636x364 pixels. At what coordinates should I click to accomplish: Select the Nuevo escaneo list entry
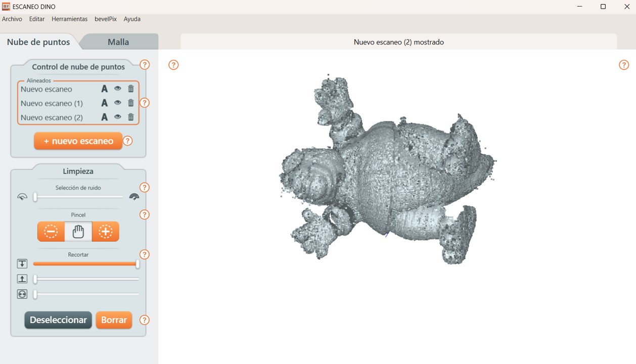pos(47,89)
